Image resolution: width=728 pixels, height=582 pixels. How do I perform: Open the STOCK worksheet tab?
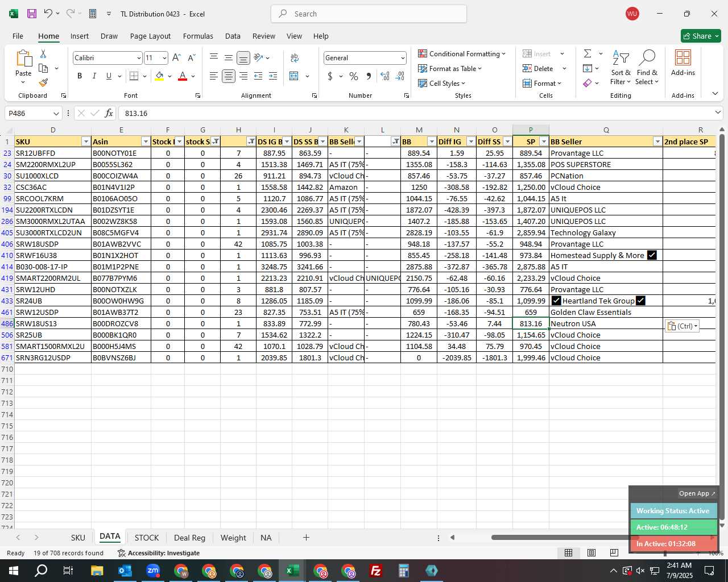[x=147, y=538]
